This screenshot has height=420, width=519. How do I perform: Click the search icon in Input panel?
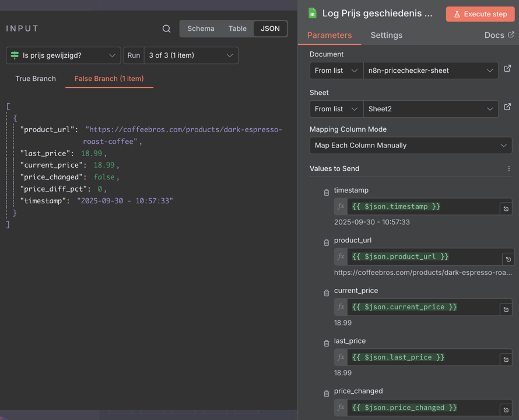point(166,29)
